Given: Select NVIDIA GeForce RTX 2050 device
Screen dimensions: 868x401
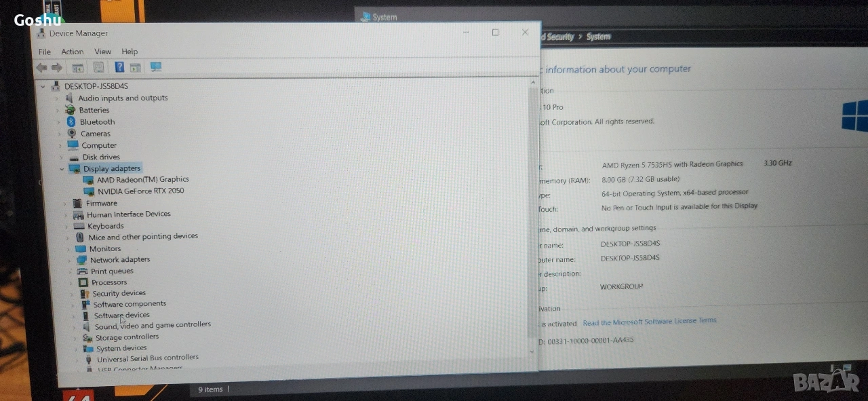Looking at the screenshot, I should 140,191.
